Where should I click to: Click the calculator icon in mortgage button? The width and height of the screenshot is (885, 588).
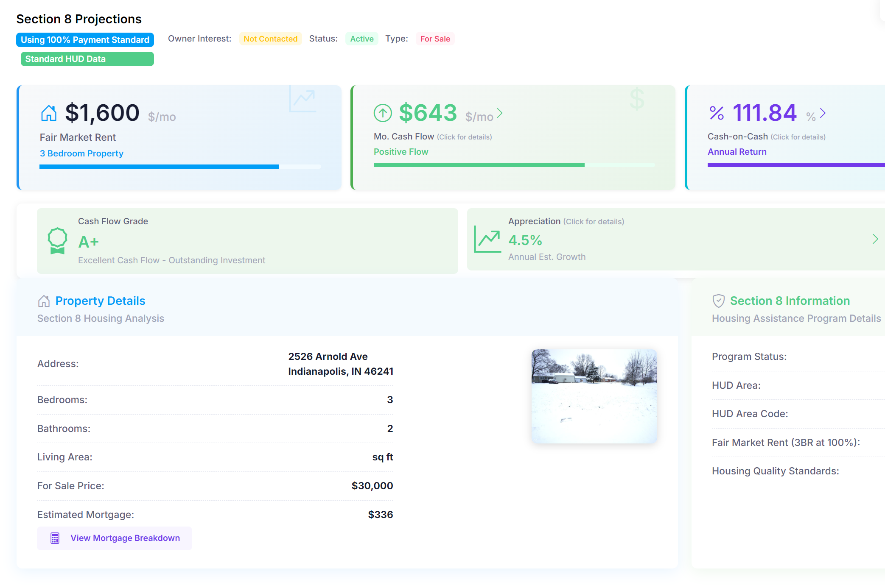[55, 538]
